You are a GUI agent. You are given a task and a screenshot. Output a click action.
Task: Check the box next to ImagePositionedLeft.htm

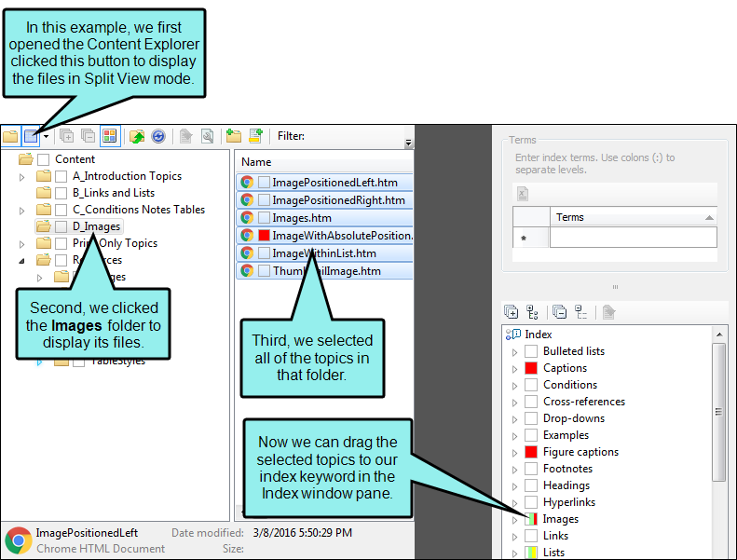point(265,184)
